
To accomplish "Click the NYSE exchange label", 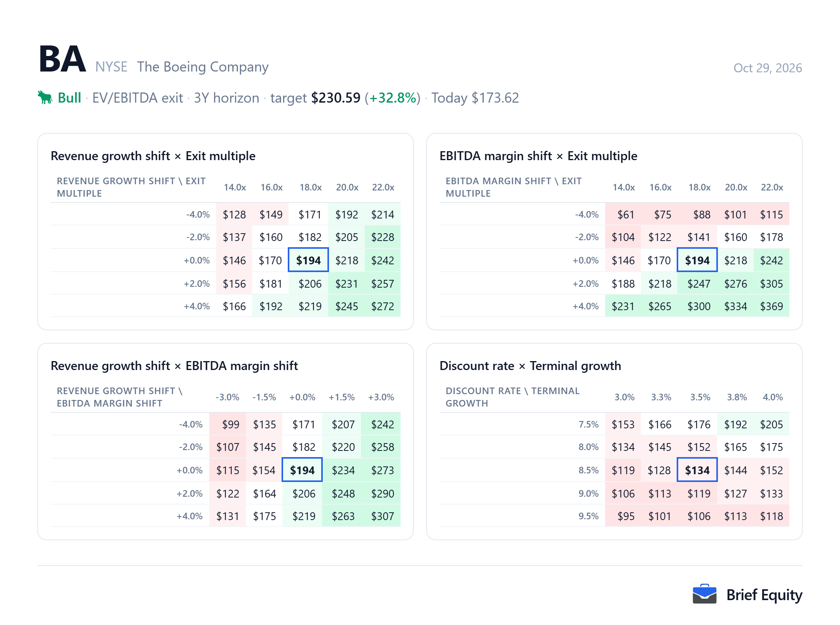I will pyautogui.click(x=111, y=67).
